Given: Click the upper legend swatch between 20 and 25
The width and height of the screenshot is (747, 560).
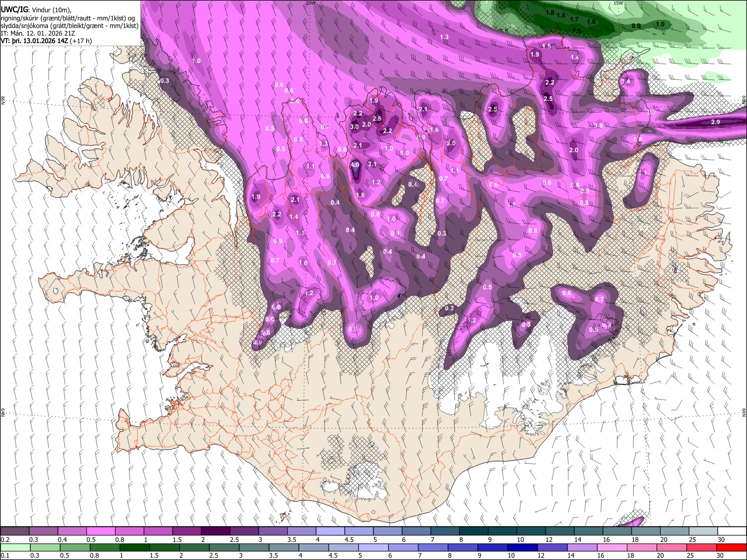Looking at the screenshot, I should tap(674, 531).
